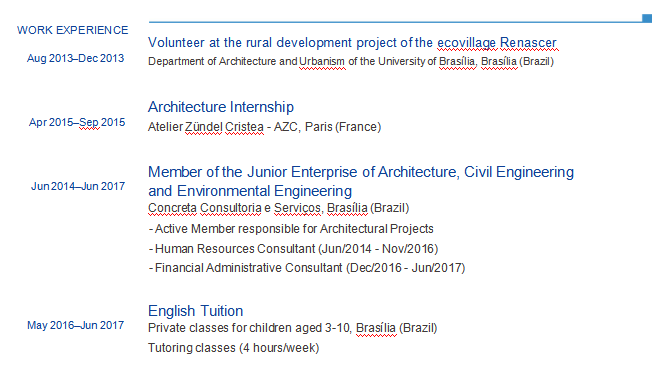The width and height of the screenshot is (672, 374).
Task: Click the Member of the Junior Enterprise heading
Action: point(361,181)
